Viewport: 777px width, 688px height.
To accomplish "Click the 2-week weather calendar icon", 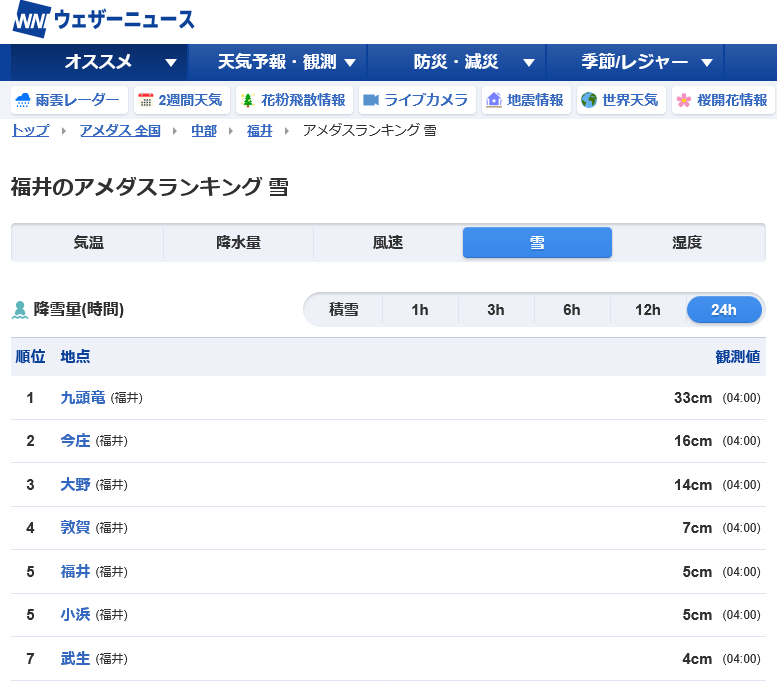I will 146,100.
